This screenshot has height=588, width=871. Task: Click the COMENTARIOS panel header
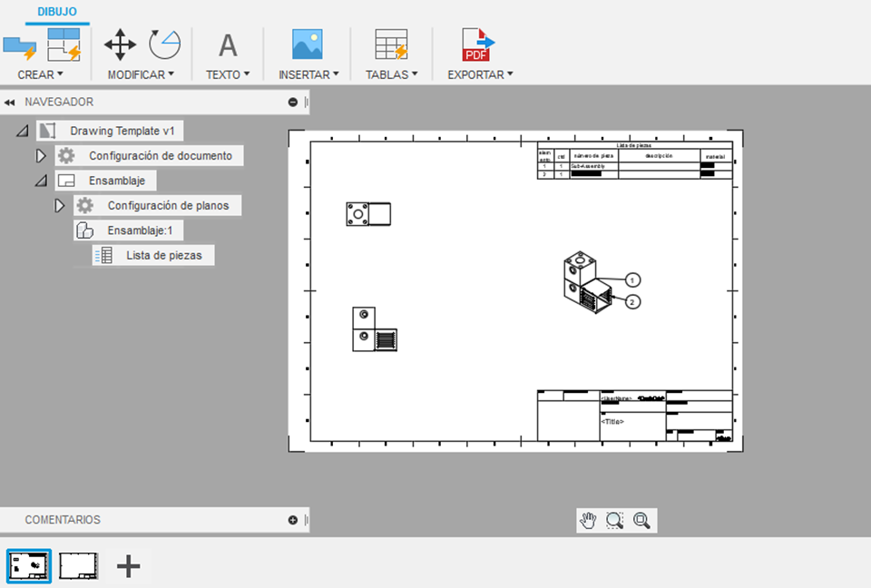coord(154,520)
